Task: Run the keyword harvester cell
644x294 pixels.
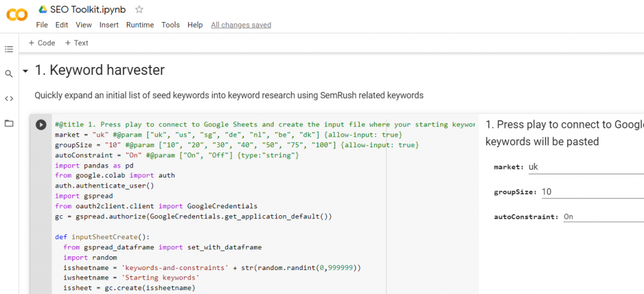Action: 41,125
